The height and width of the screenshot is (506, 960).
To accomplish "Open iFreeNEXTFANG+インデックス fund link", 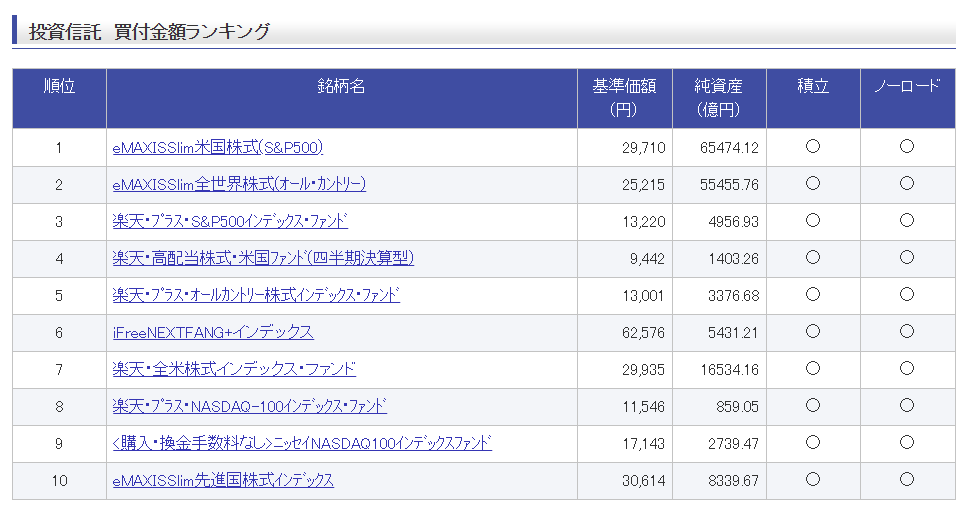I will pos(212,332).
